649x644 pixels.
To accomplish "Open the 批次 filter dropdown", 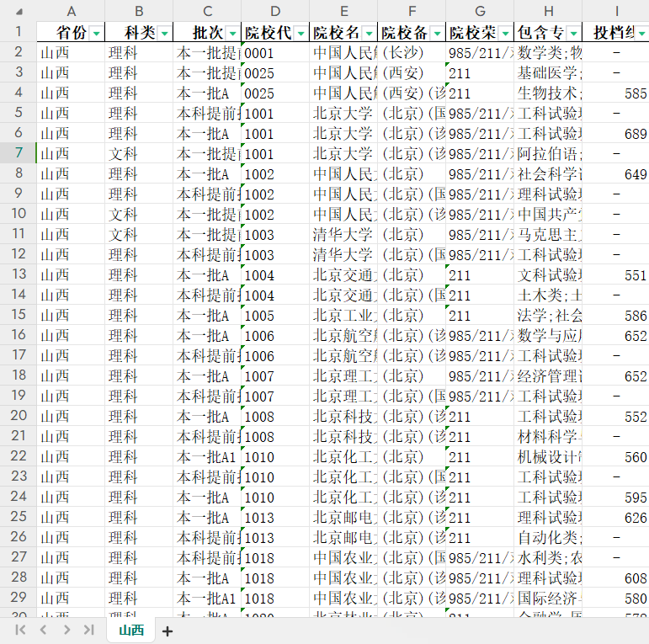I will click(x=233, y=33).
